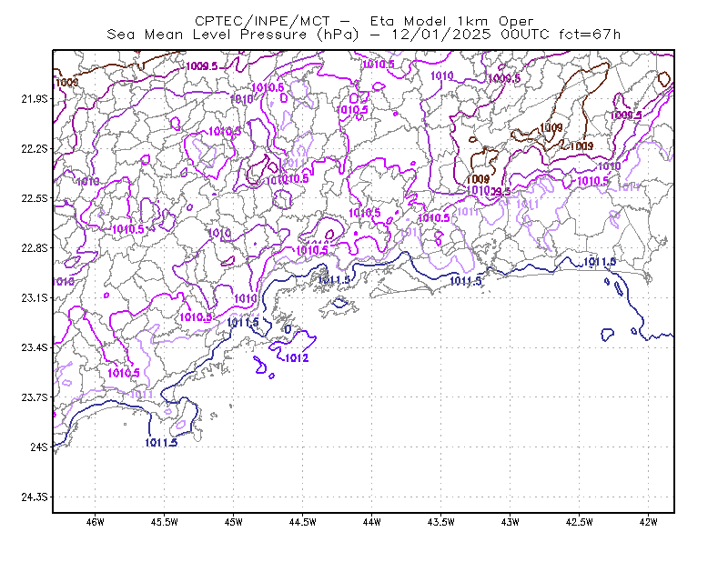Select the 24.3S latitude axis label

point(35,497)
